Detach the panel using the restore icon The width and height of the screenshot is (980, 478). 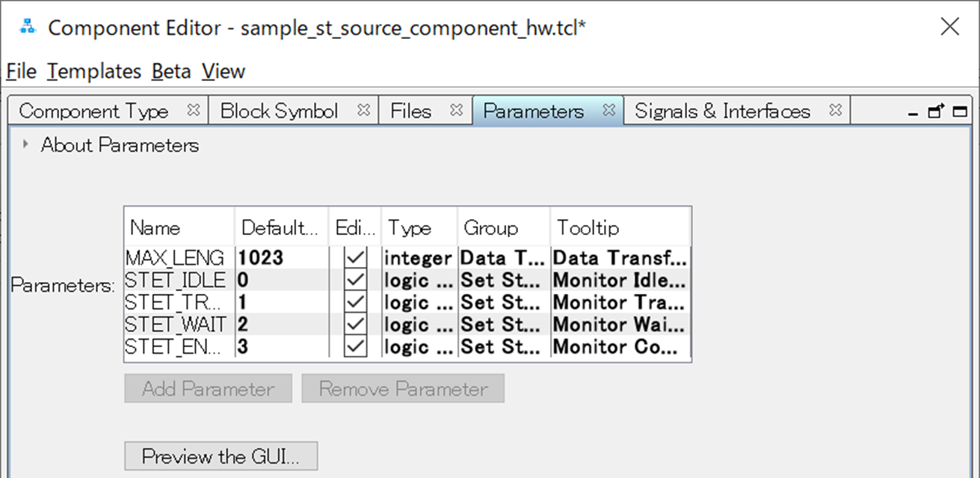935,111
